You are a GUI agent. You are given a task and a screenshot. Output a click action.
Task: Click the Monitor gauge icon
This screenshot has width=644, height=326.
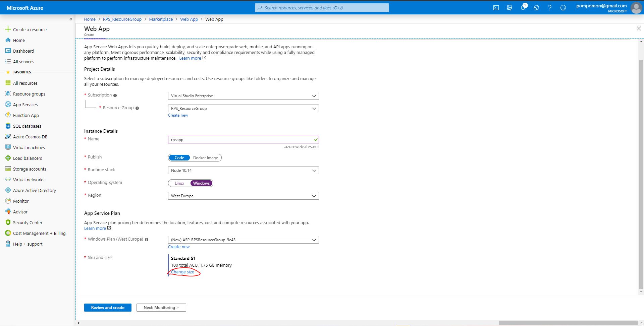point(8,201)
